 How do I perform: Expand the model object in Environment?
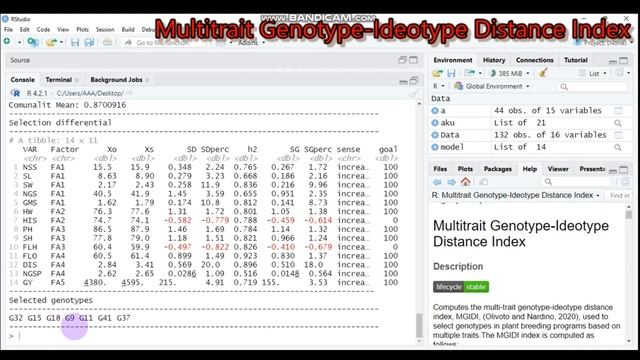click(x=435, y=147)
